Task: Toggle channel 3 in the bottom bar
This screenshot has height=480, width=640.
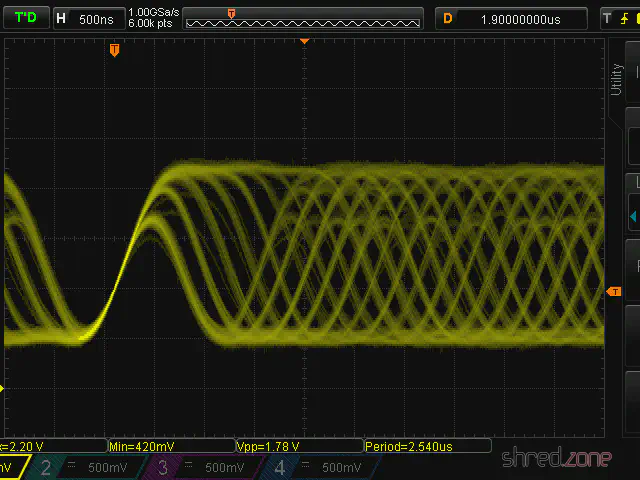Action: [x=203, y=467]
